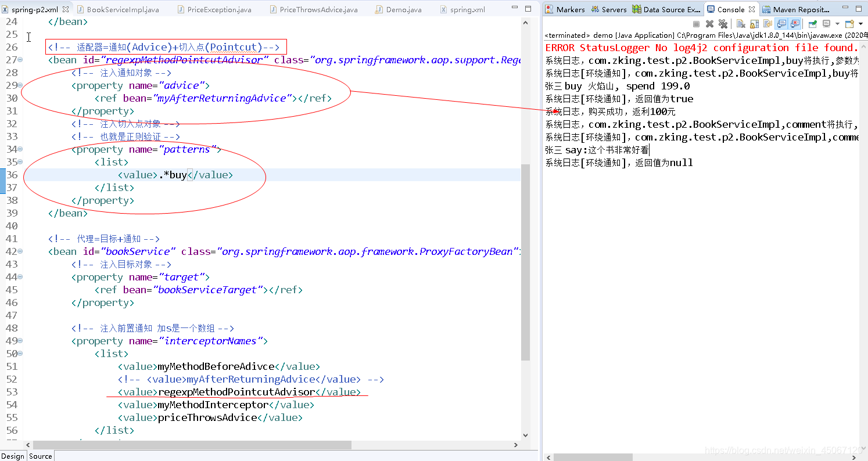Click the editor vertical scrollbar thumb

[526, 261]
